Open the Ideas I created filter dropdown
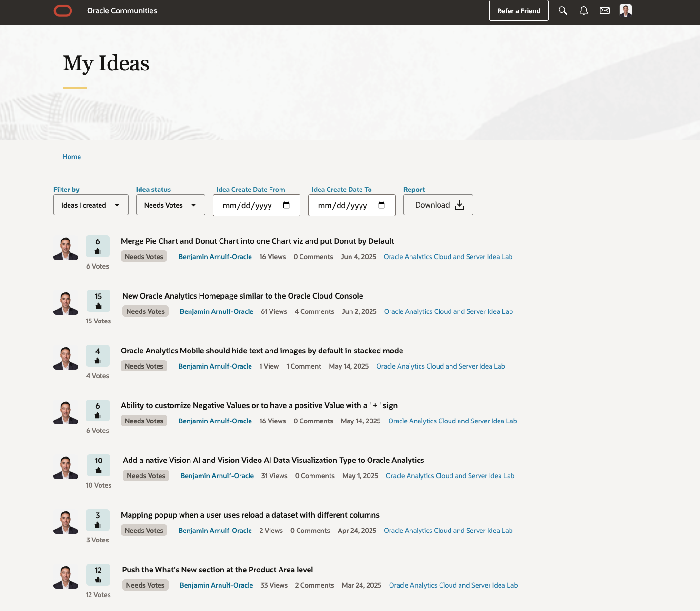Image resolution: width=700 pixels, height=611 pixels. click(x=91, y=205)
